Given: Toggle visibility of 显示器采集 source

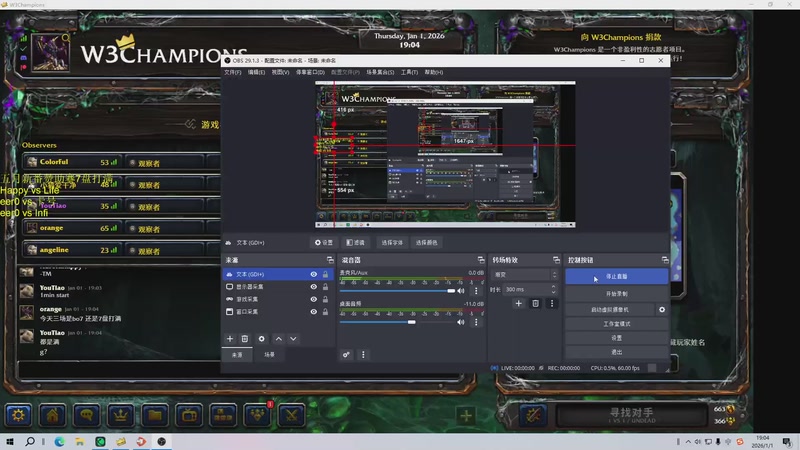Looking at the screenshot, I should click(314, 287).
